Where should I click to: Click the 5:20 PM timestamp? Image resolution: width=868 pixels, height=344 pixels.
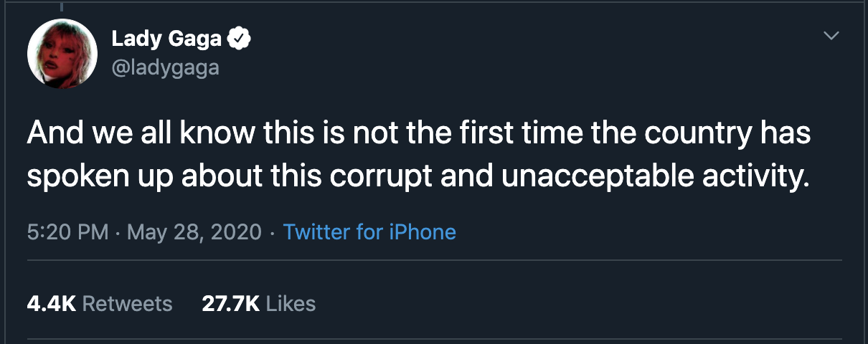(x=68, y=232)
